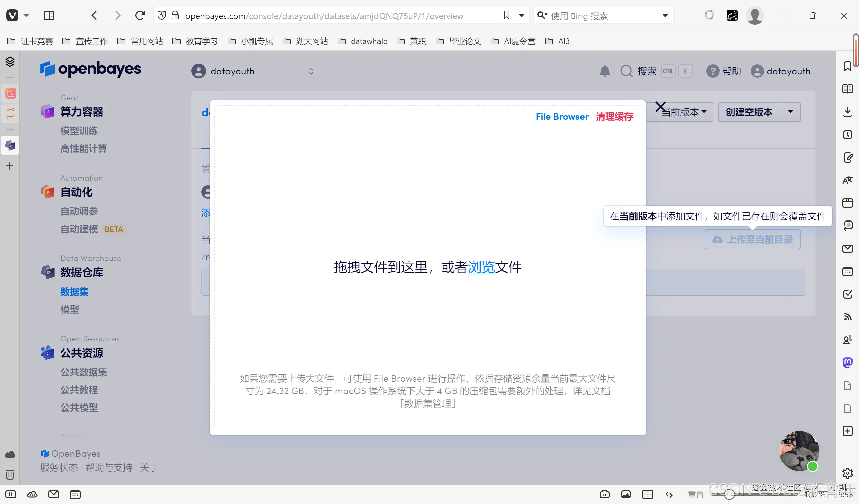Toggle image loading icon in status bar

[626, 494]
